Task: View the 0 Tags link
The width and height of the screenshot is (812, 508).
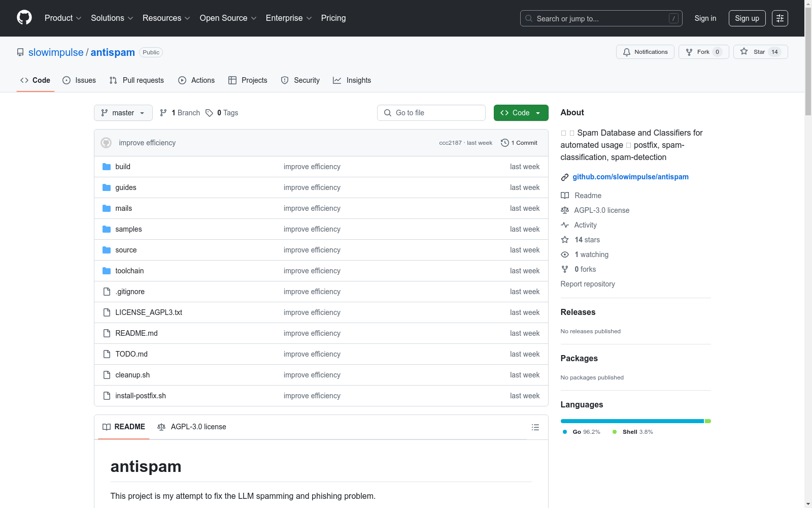Action: pyautogui.click(x=222, y=113)
